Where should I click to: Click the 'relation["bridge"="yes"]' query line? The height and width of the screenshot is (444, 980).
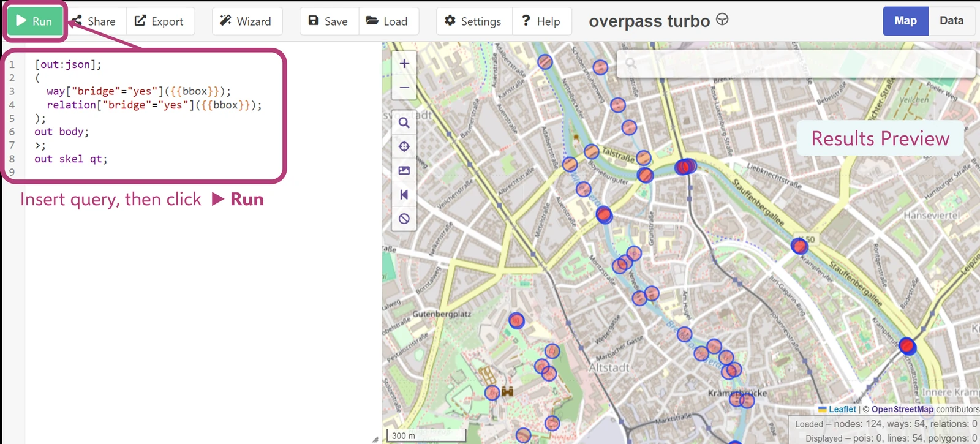[154, 105]
